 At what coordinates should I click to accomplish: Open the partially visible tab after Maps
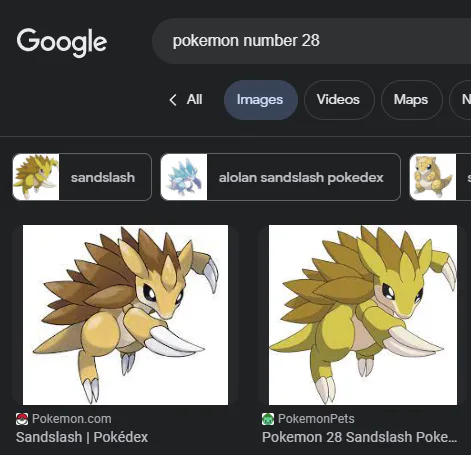462,100
